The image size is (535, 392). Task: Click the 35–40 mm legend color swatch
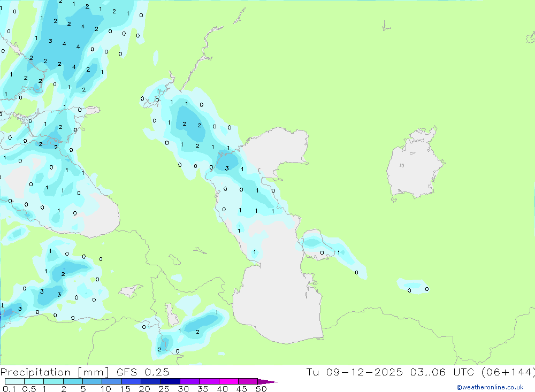(x=209, y=381)
